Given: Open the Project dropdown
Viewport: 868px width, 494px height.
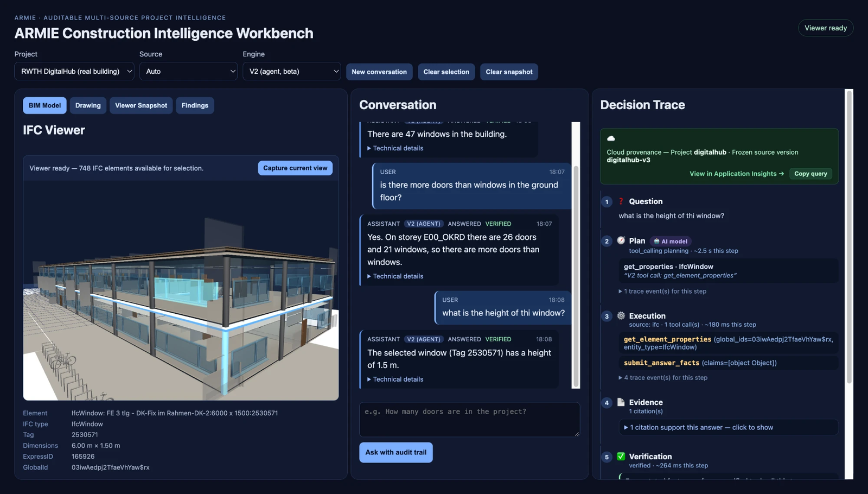Looking at the screenshot, I should point(74,72).
